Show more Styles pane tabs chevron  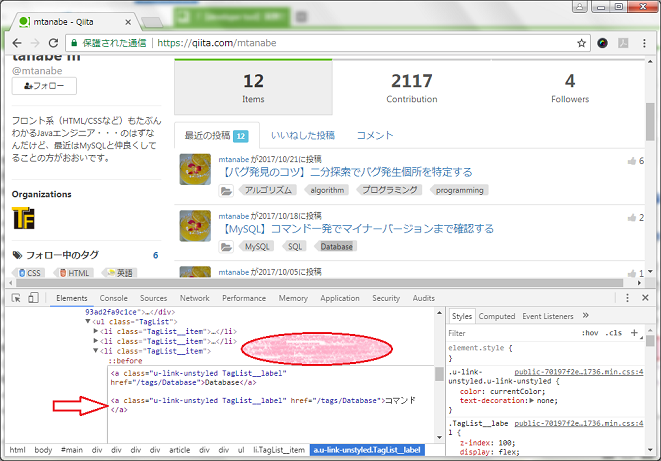point(586,316)
